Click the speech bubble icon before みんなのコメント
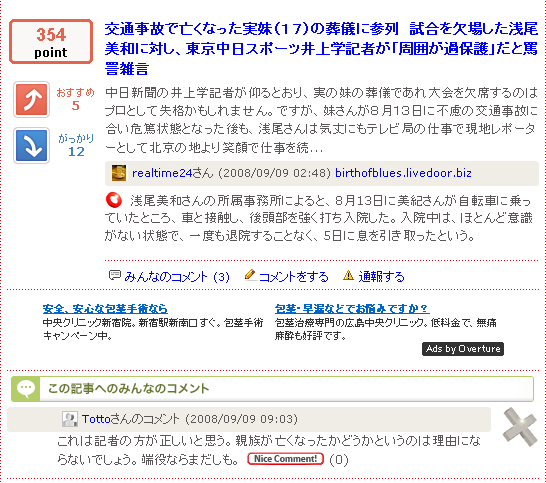This screenshot has height=483, width=546. [x=115, y=275]
